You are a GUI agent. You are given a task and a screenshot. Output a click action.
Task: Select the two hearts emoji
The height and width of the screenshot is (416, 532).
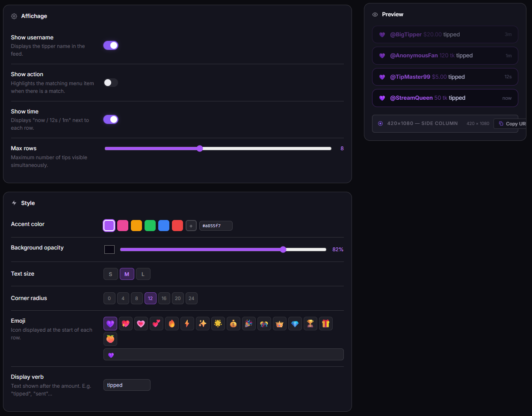157,324
